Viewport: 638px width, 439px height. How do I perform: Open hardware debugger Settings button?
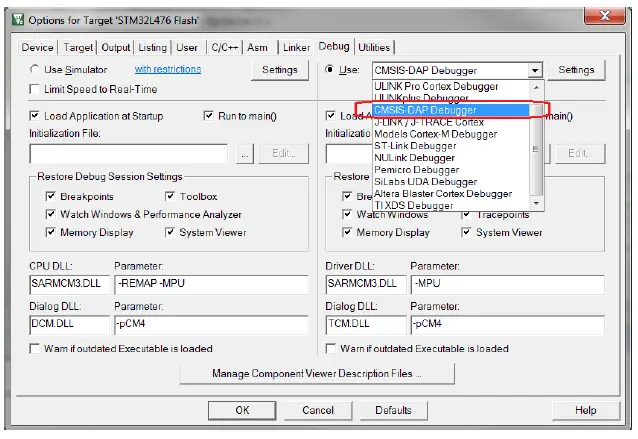576,70
